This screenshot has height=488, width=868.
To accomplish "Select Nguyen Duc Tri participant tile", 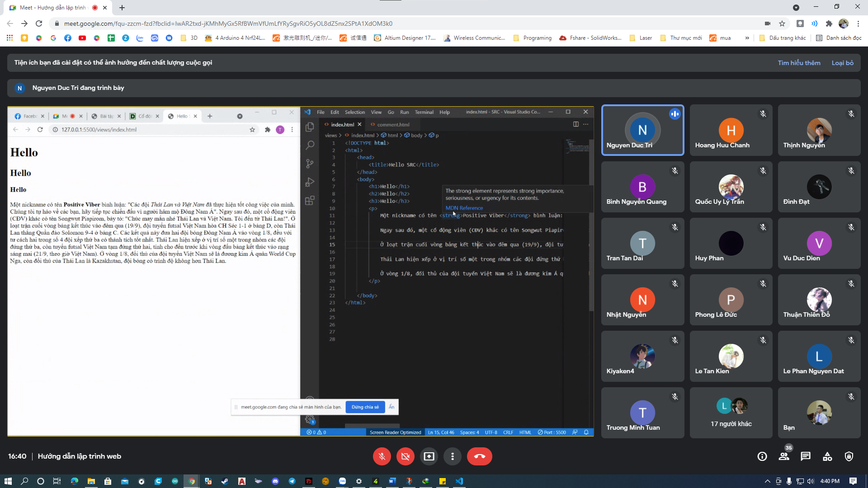I will (x=642, y=130).
